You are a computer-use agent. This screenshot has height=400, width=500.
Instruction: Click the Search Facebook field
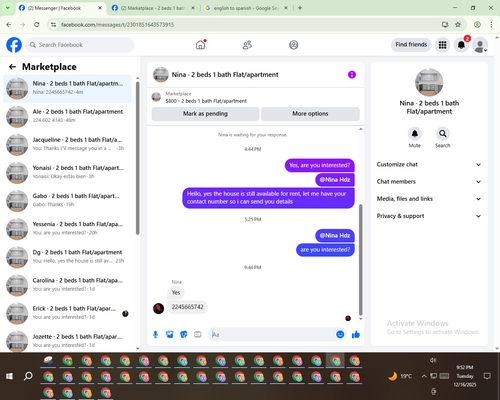pos(80,45)
